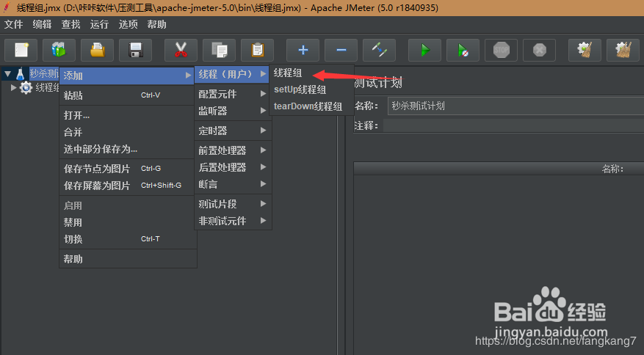Collapse the test plan tree node arrow
This screenshot has width=644, height=355.
pyautogui.click(x=8, y=74)
